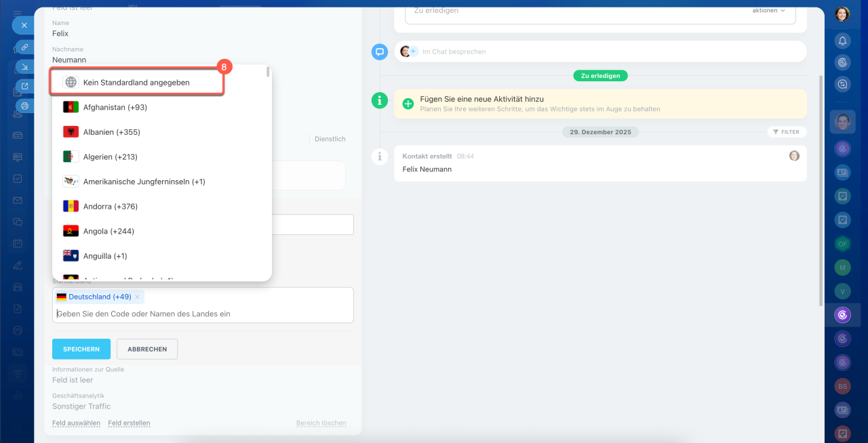This screenshot has width=868, height=443.
Task: Open the messenger icon in left navigation
Action: 18,221
